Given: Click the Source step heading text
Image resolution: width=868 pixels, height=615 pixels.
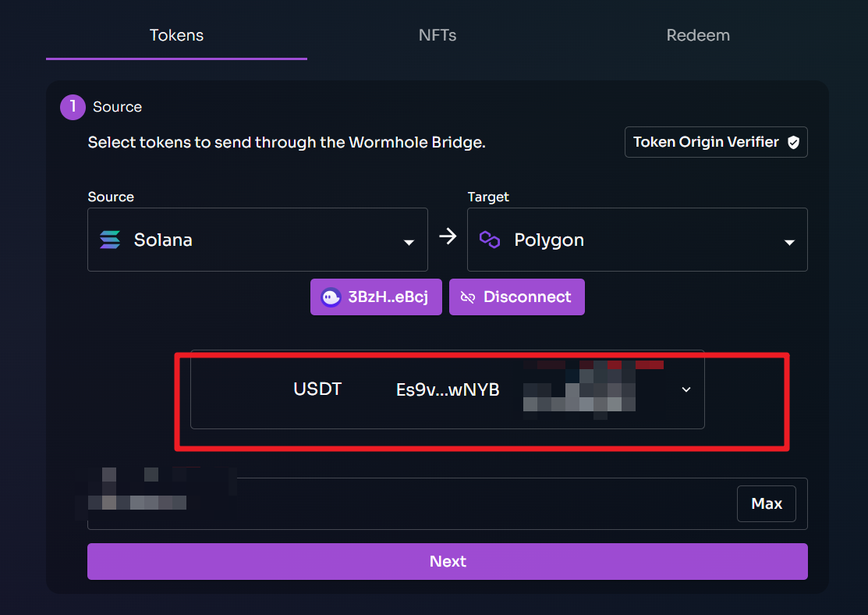Looking at the screenshot, I should point(117,107).
